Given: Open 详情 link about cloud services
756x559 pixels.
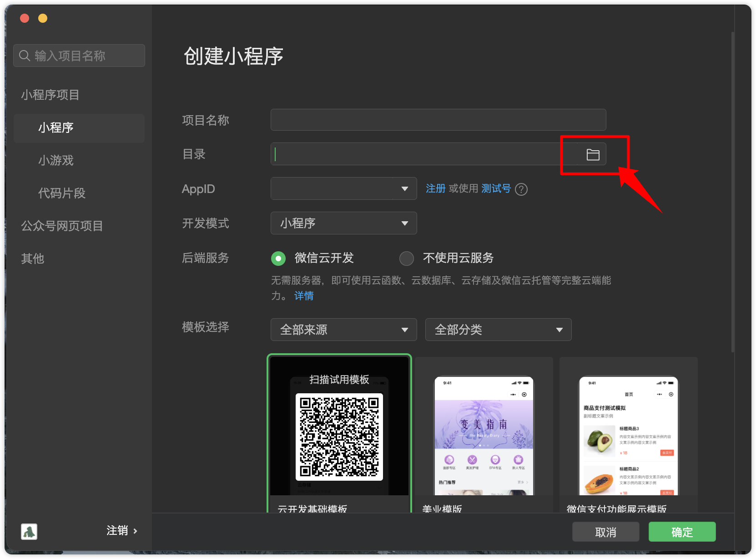Looking at the screenshot, I should point(304,296).
